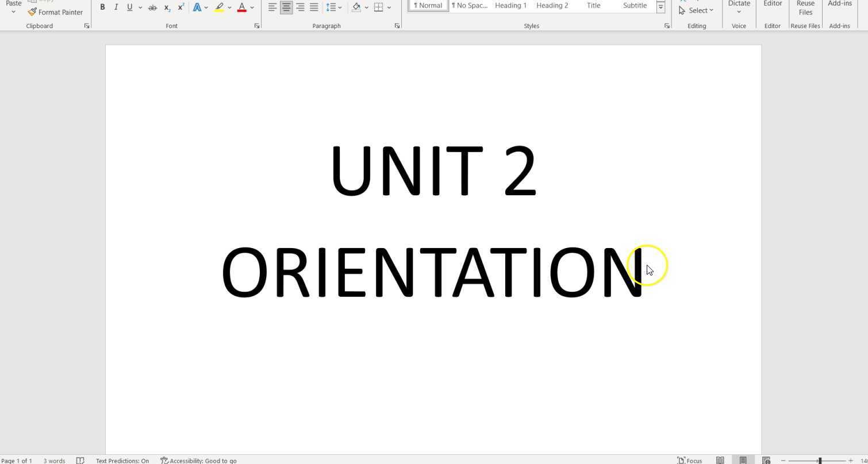Toggle bold formatting

point(102,7)
